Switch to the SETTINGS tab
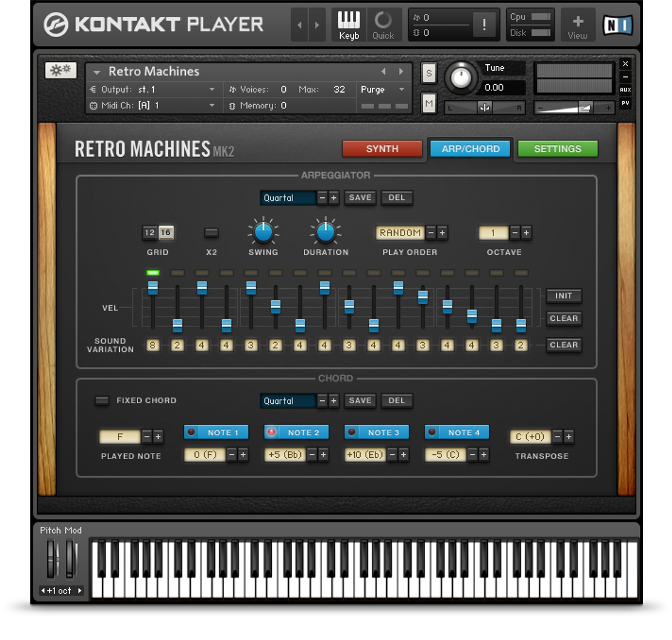The height and width of the screenshot is (640, 672). [558, 149]
